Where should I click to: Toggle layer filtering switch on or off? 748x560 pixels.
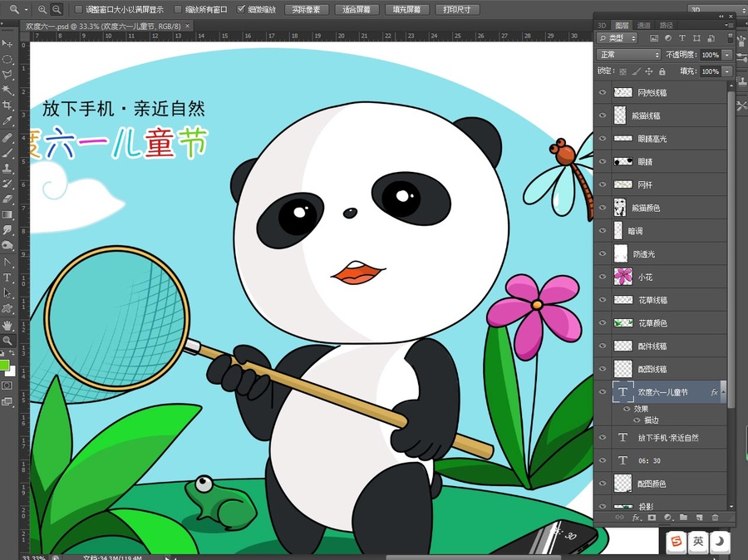730,38
